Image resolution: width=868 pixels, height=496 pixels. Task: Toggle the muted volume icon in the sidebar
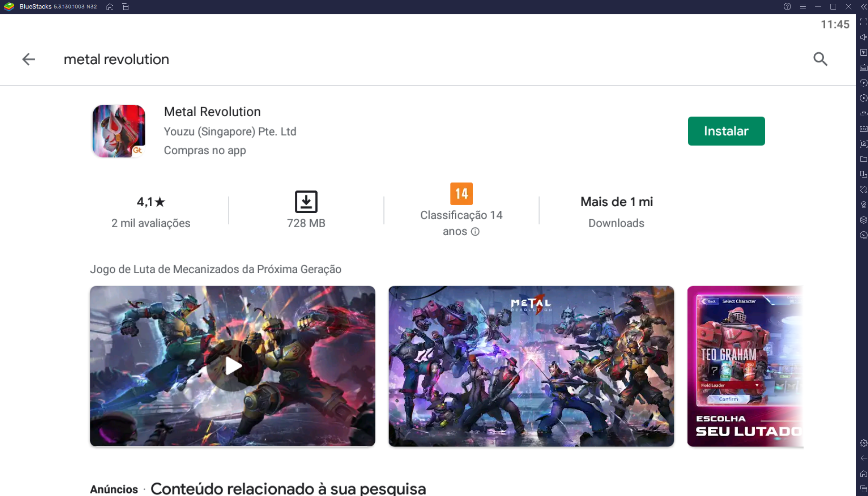click(863, 37)
